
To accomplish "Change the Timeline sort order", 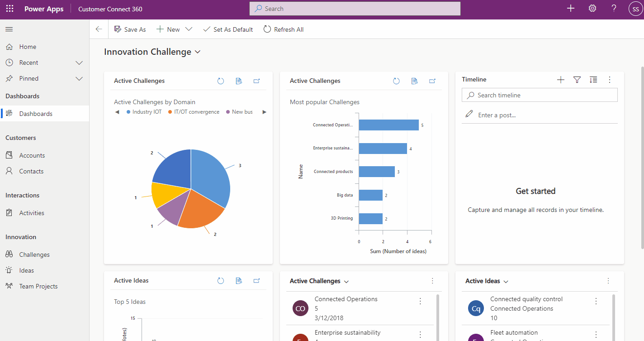I will (x=593, y=79).
